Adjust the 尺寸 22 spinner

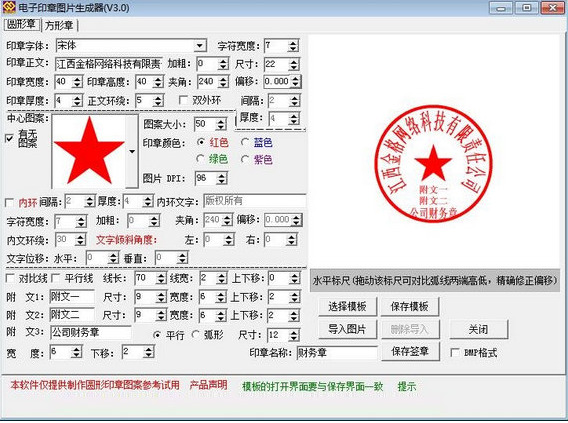tap(281, 64)
